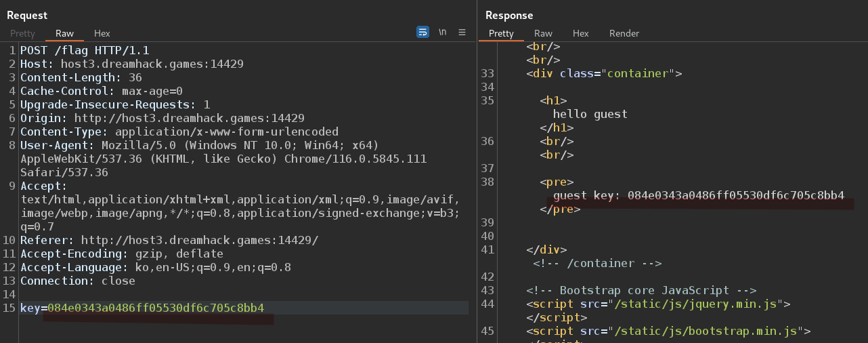Click the Response panel title
The width and height of the screenshot is (868, 343).
pyautogui.click(x=509, y=15)
